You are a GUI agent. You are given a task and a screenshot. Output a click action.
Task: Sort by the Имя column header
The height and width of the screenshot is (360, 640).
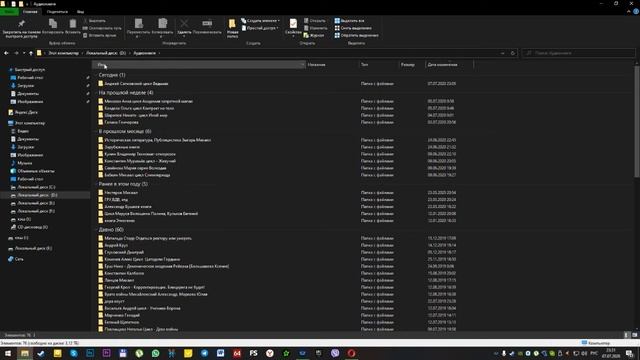pos(199,64)
